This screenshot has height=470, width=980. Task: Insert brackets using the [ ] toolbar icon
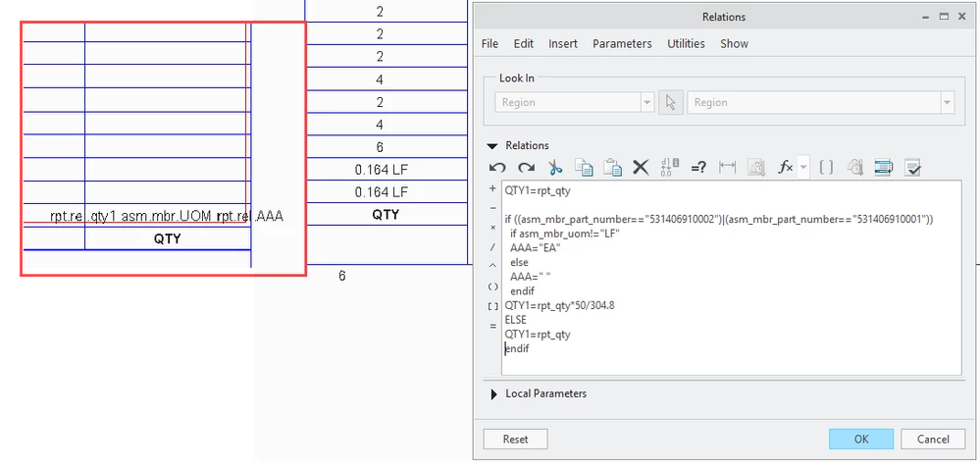click(x=826, y=167)
